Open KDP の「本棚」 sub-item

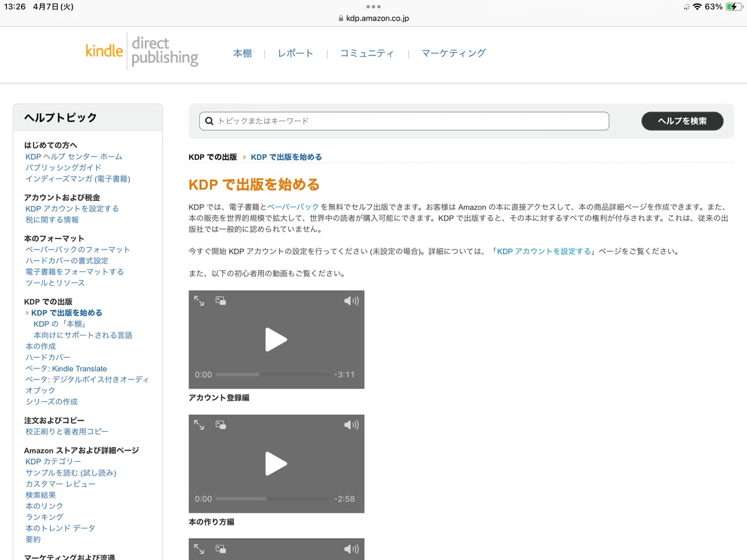pyautogui.click(x=60, y=324)
